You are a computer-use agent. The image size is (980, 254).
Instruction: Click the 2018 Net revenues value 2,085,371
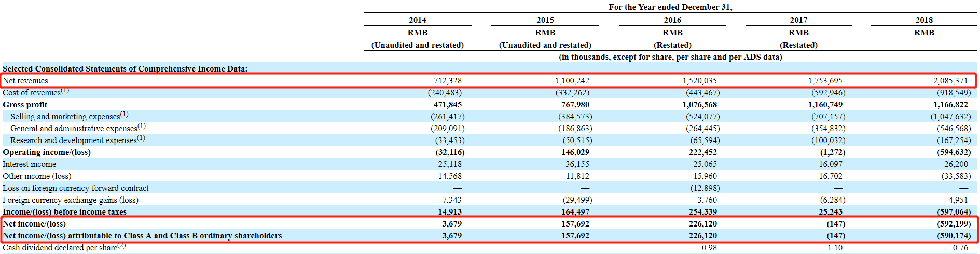click(x=950, y=81)
